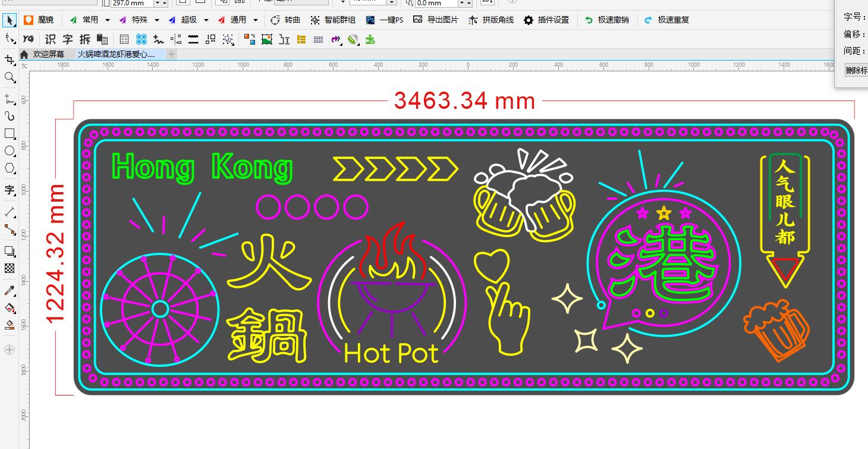Select the Interactive Fill bucket tool
Image resolution: width=868 pixels, height=449 pixels.
tap(10, 307)
